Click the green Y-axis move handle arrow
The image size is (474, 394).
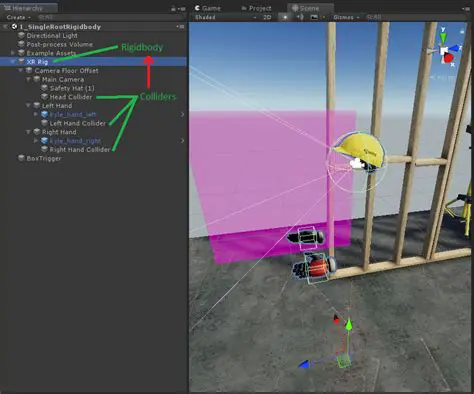click(349, 325)
